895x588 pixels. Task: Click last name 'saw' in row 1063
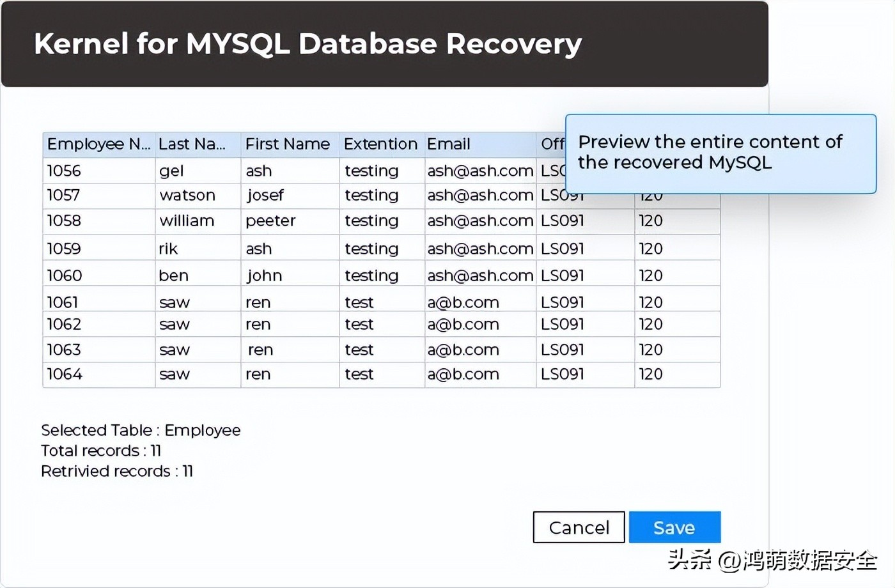pyautogui.click(x=198, y=350)
